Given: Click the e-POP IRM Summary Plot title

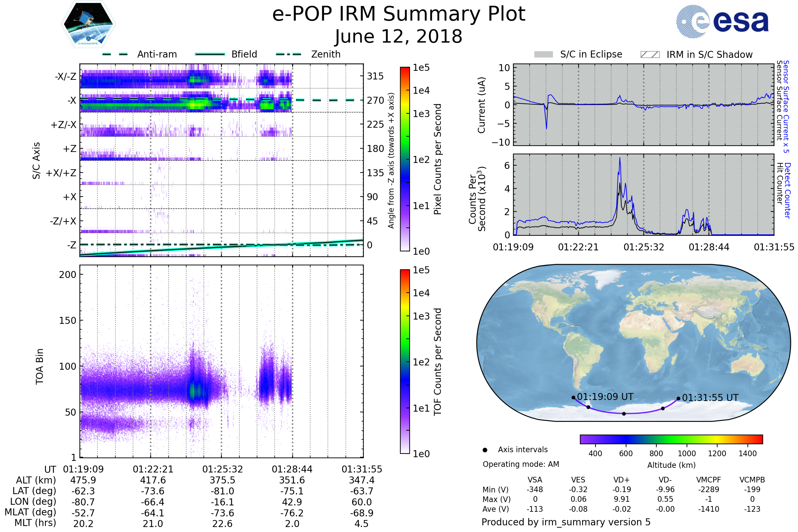Looking at the screenshot, I should coord(399,14).
